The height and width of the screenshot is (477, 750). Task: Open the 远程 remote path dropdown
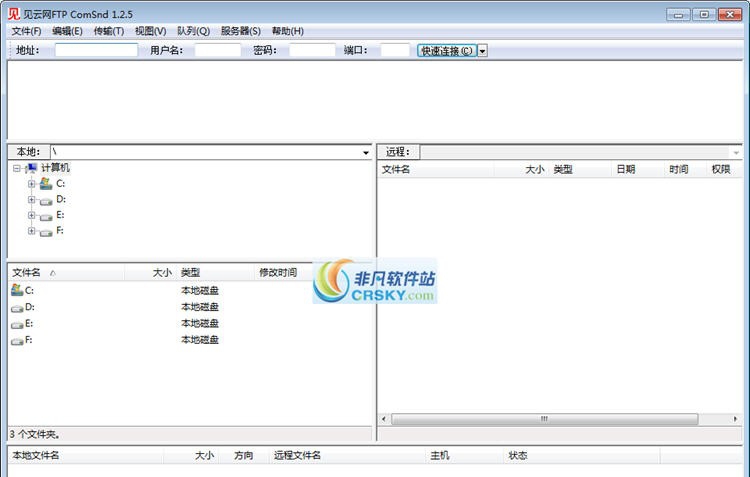click(736, 153)
